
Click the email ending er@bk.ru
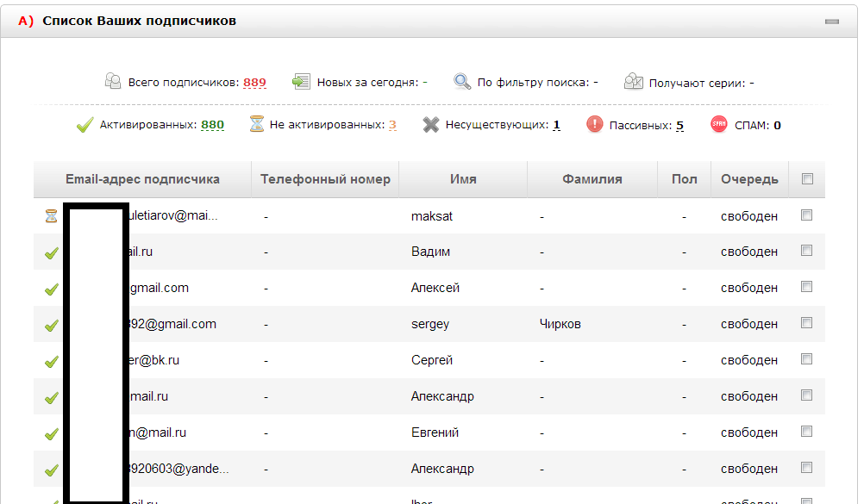pyautogui.click(x=155, y=360)
